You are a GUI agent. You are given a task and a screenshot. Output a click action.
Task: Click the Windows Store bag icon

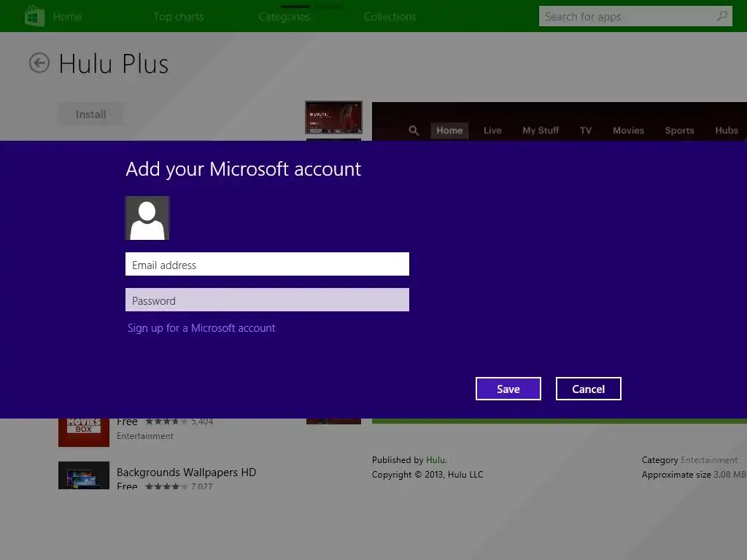pyautogui.click(x=34, y=16)
